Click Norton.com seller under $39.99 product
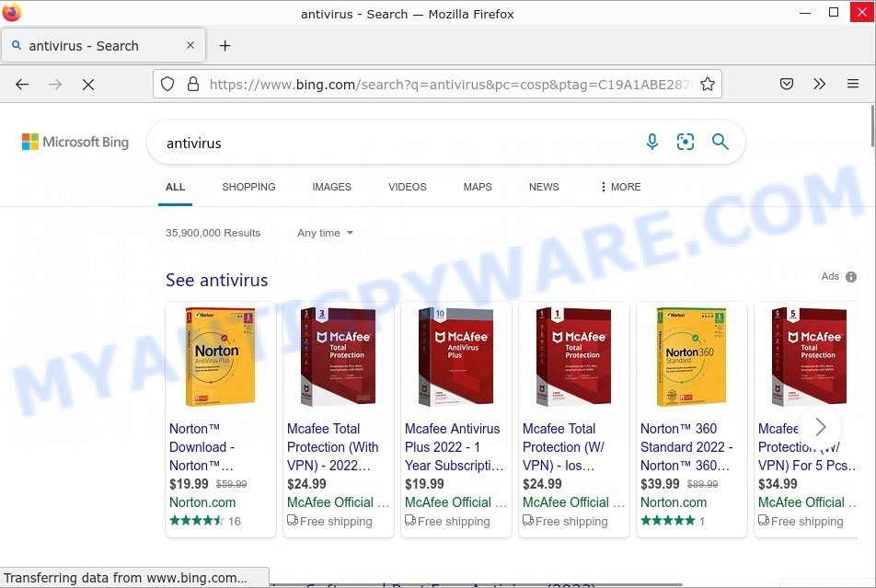Screen dimensions: 876x588 click(x=674, y=502)
